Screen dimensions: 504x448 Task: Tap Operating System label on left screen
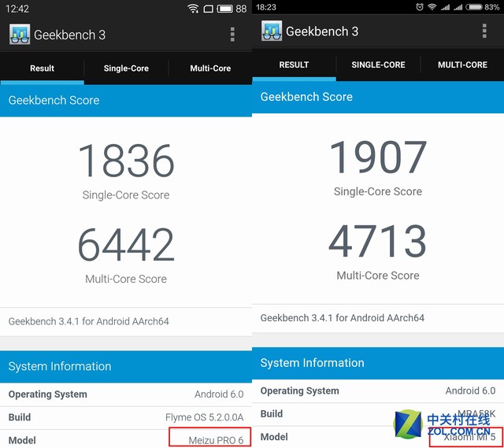click(47, 394)
